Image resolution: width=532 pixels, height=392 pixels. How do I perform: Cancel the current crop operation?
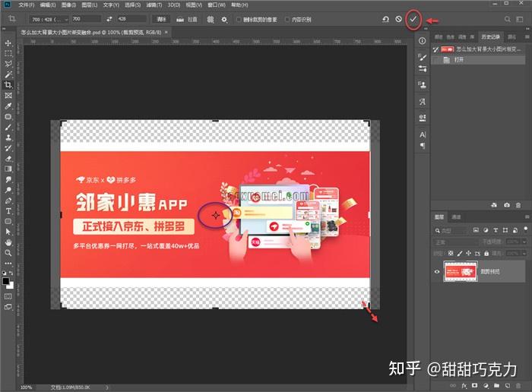399,19
